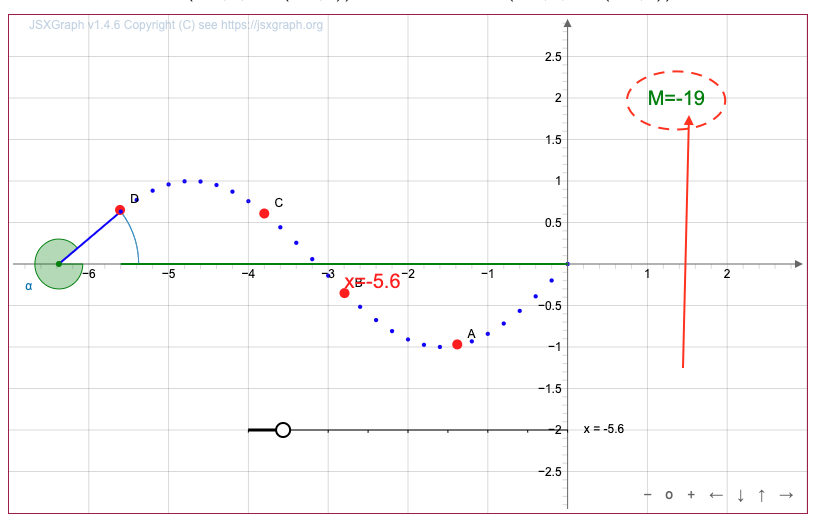817x526 pixels.
Task: Click the white slider handle for x
Action: [x=283, y=430]
